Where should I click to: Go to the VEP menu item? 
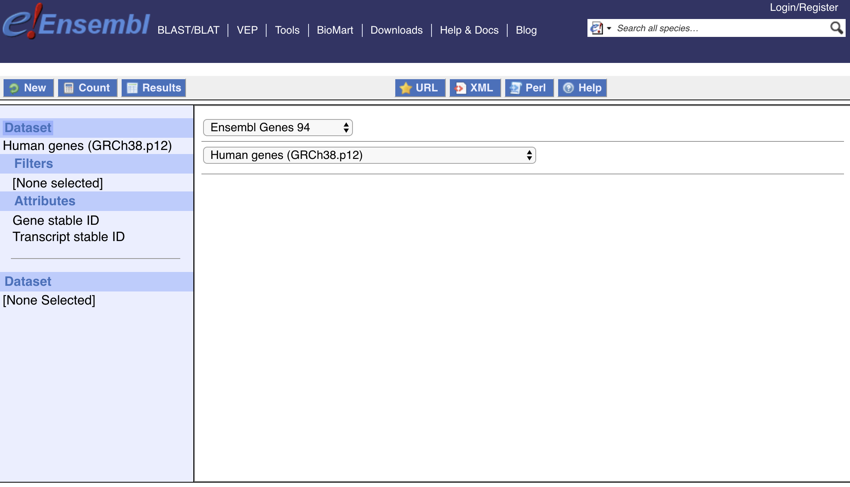(247, 30)
